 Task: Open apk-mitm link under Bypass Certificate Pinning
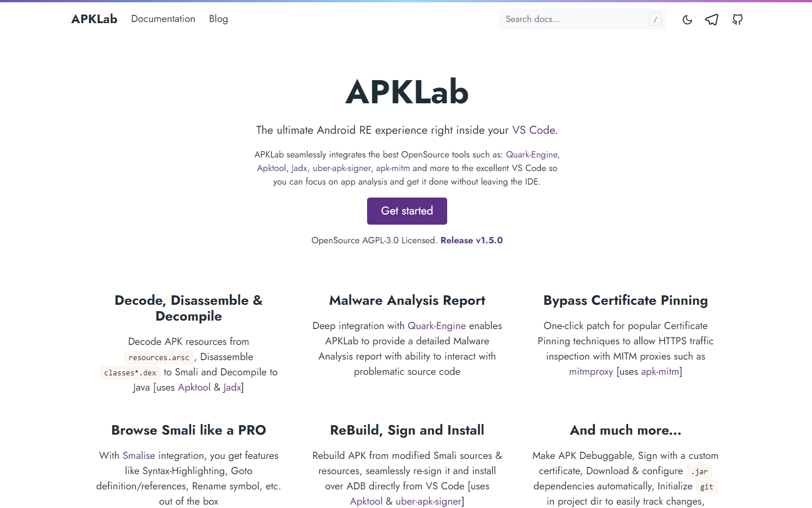click(x=660, y=372)
